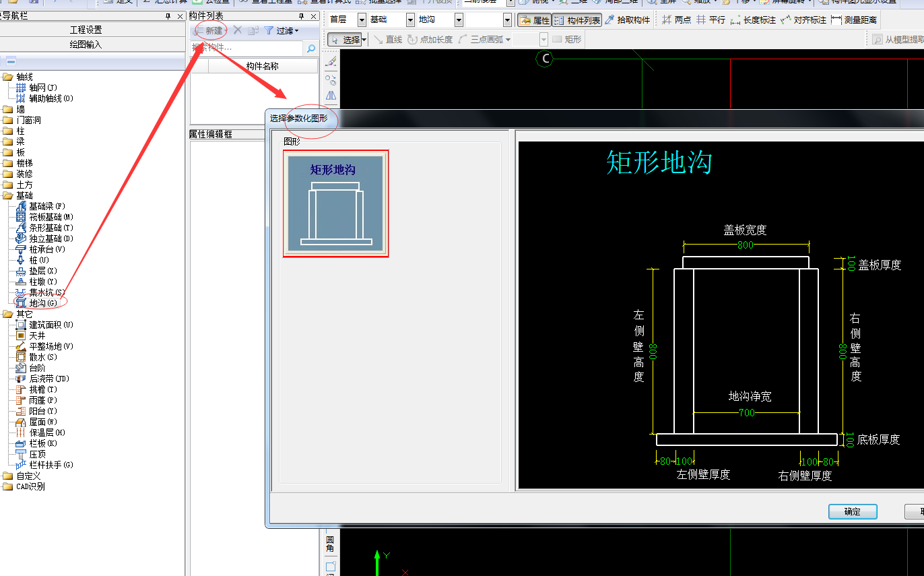Open the 基础 category dropdown
The height and width of the screenshot is (576, 924).
(x=410, y=20)
